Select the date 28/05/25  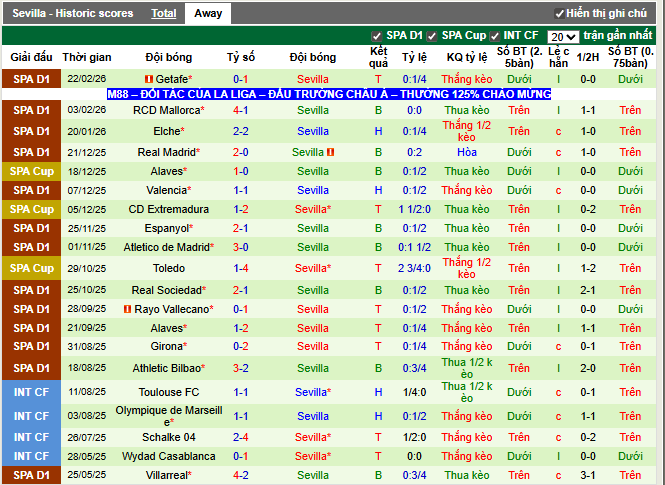[x=87, y=456]
